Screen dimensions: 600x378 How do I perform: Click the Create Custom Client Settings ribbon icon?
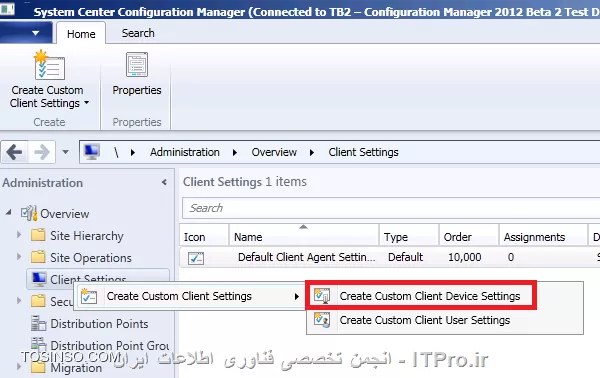(x=49, y=65)
